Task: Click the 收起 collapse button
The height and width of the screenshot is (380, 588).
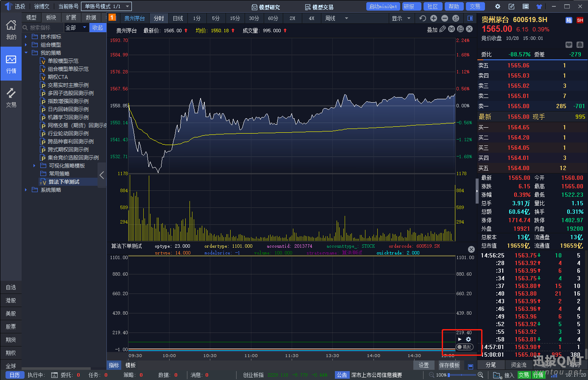Action: point(98,28)
